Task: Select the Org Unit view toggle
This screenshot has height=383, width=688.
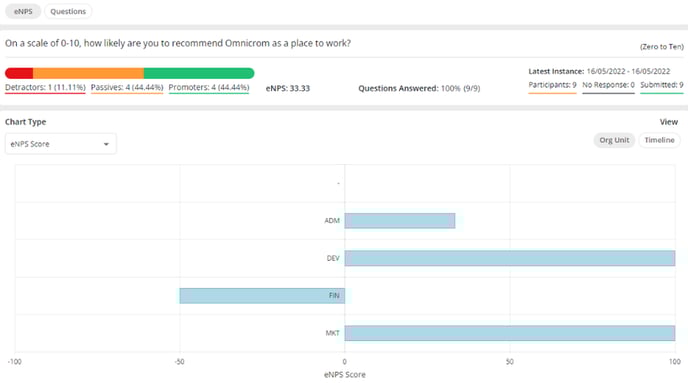Action: (x=614, y=140)
